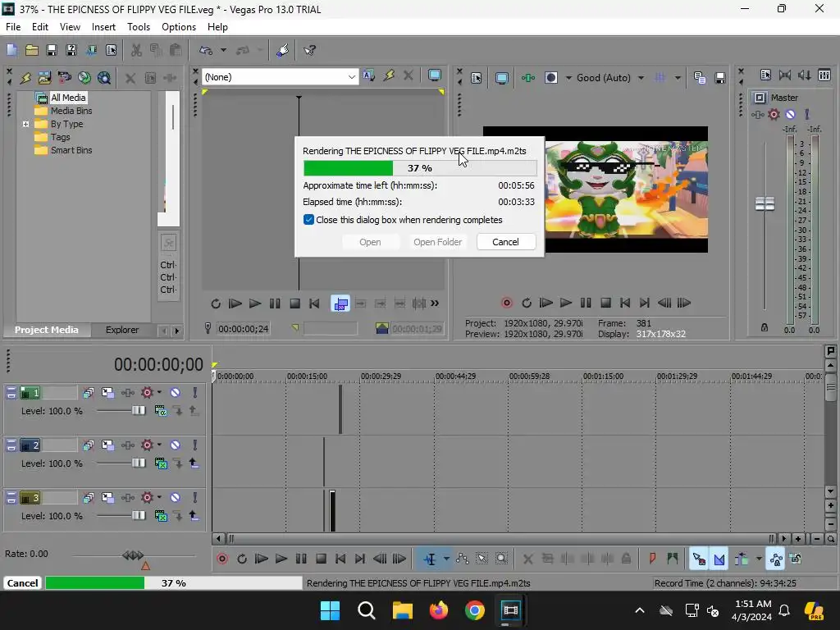Click the Insert Marker icon in timeline toolbar
Screen dimensions: 840x630
(652, 559)
